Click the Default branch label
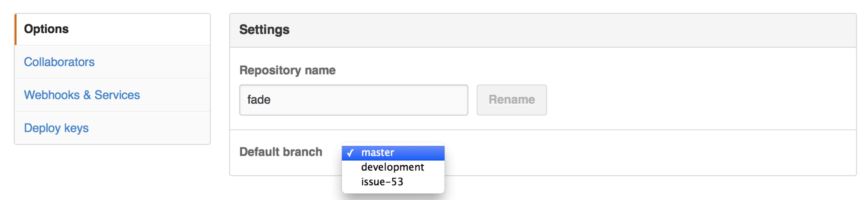 (x=281, y=152)
